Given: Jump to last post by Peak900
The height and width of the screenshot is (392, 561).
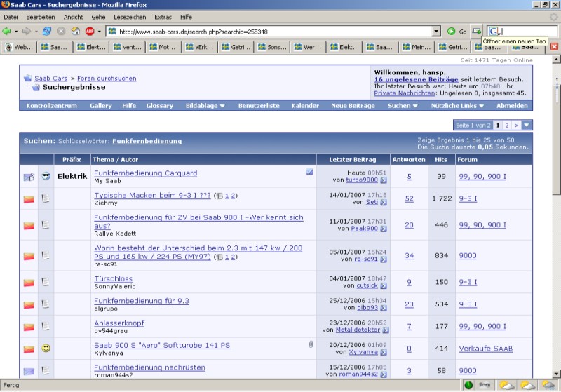Looking at the screenshot, I should coord(384,229).
